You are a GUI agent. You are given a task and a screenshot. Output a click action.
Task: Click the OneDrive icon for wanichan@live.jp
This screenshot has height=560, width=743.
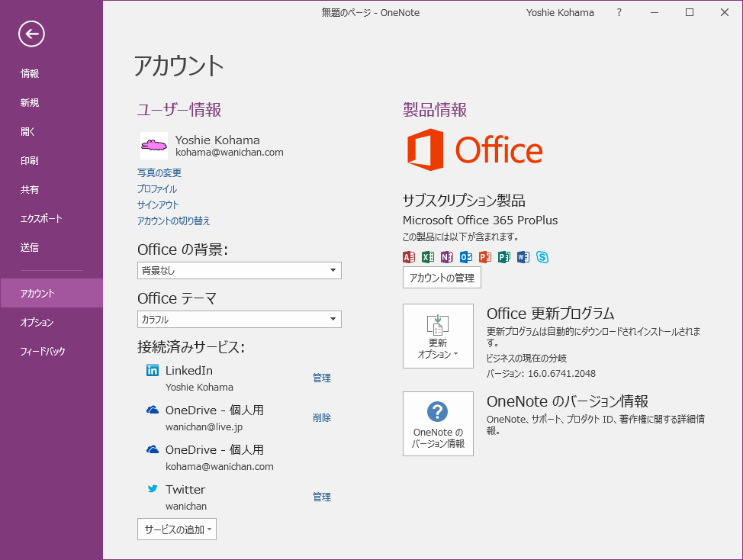point(153,410)
